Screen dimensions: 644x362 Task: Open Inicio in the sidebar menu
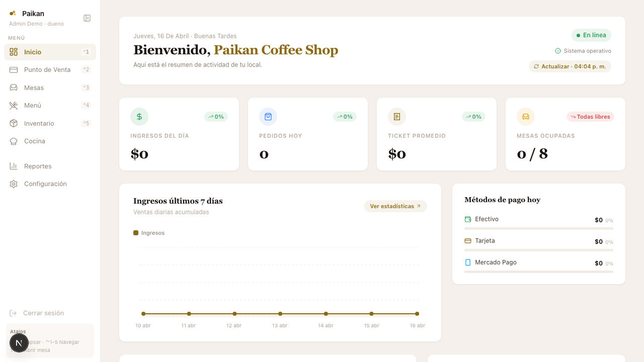pyautogui.click(x=50, y=52)
